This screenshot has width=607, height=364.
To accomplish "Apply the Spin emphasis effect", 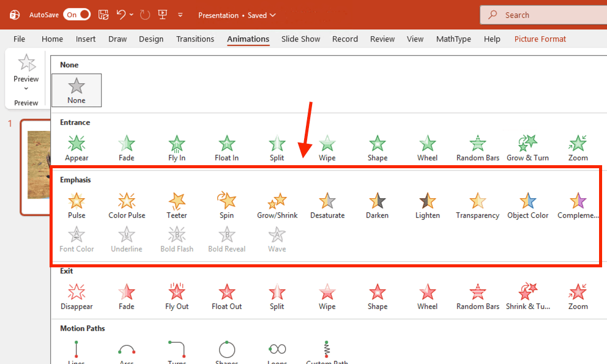I will pyautogui.click(x=226, y=205).
